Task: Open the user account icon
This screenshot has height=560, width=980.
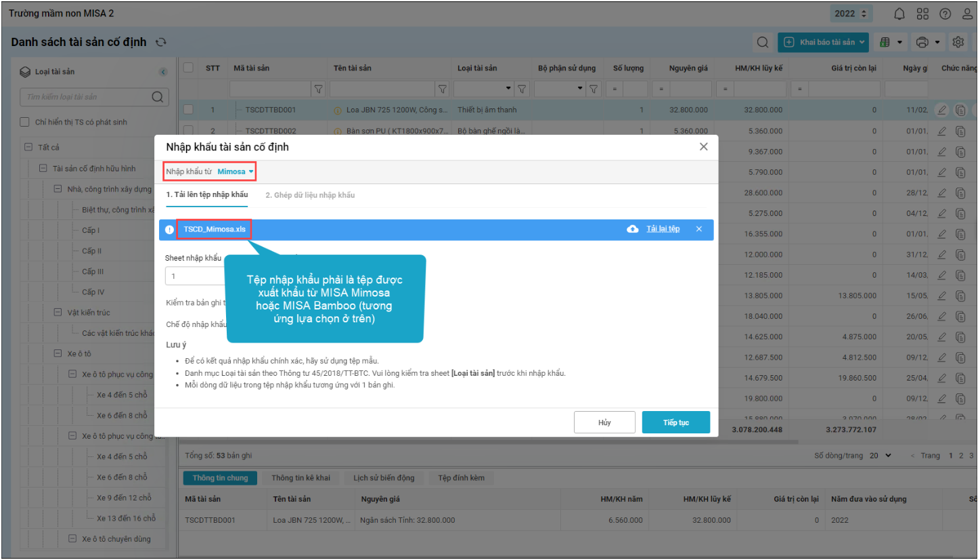Action: (x=968, y=14)
